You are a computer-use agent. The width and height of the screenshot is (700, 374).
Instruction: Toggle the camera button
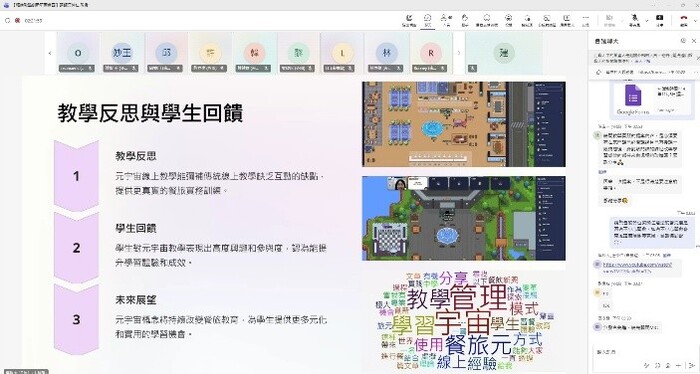610,20
